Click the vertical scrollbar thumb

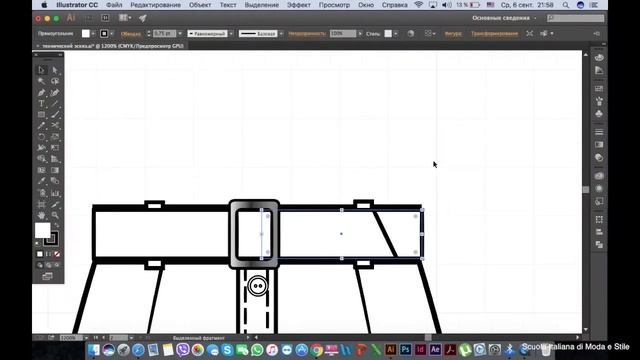pyautogui.click(x=586, y=189)
